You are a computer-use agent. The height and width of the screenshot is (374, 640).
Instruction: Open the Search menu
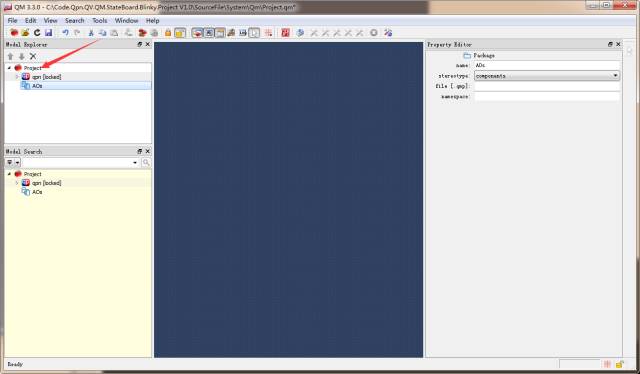tap(75, 20)
